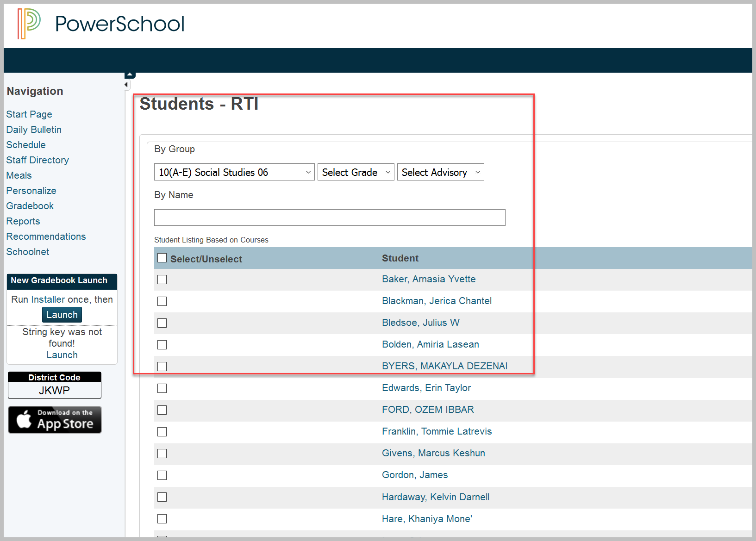The width and height of the screenshot is (756, 541).
Task: Click the PowerSchool logo
Action: coord(100,24)
